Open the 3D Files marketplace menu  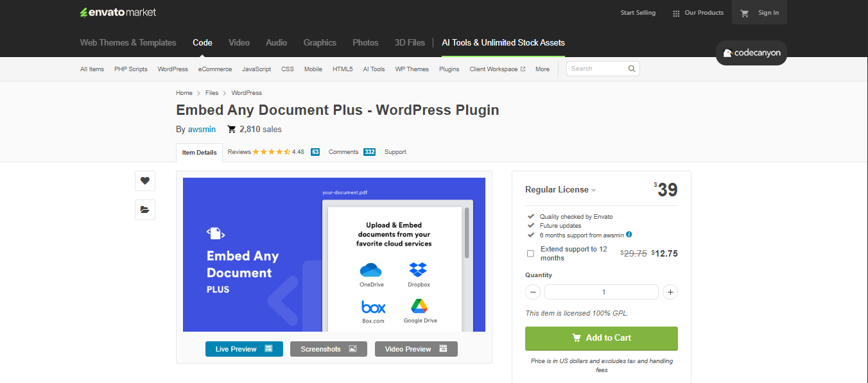point(410,42)
